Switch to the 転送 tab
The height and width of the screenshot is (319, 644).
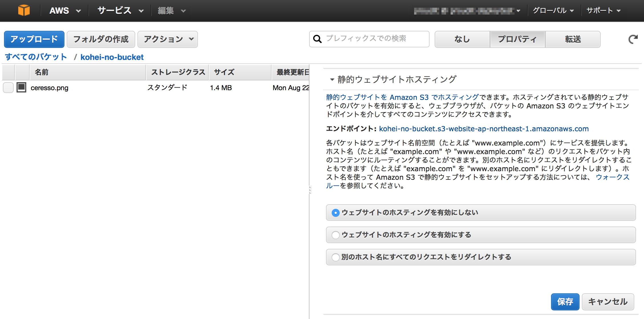click(572, 39)
